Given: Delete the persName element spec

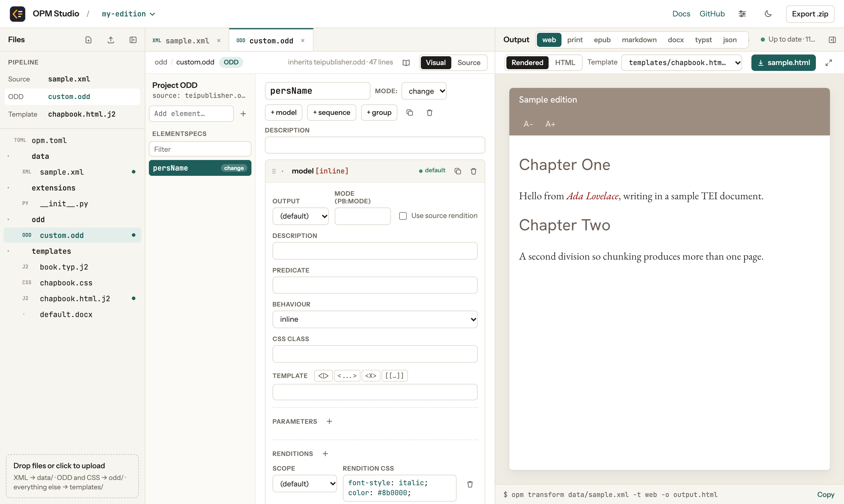Looking at the screenshot, I should click(429, 113).
